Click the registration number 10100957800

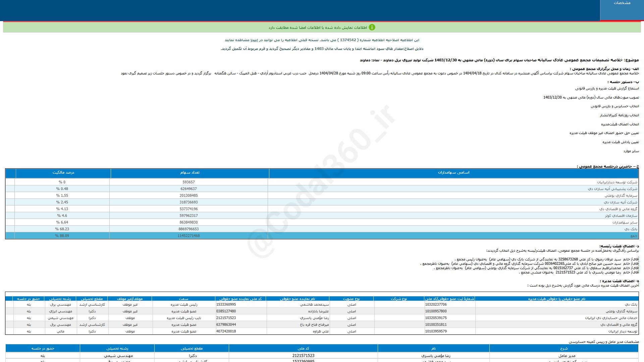[x=436, y=311]
